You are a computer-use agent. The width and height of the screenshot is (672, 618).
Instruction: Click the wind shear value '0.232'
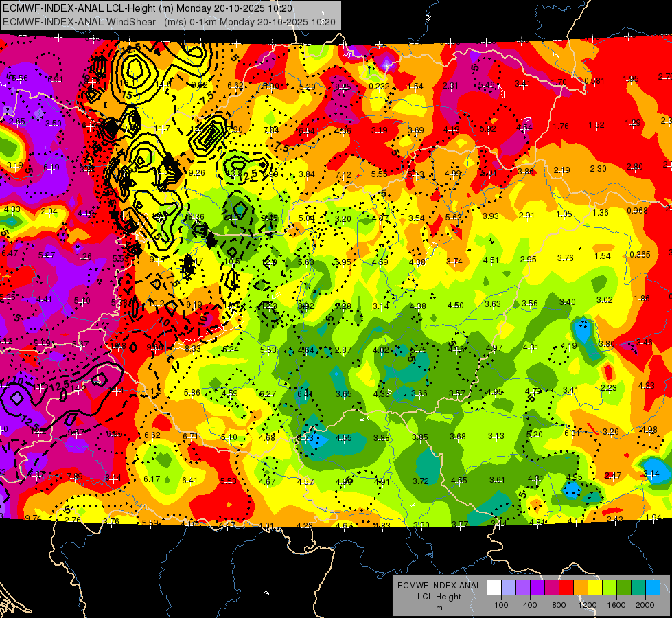pyautogui.click(x=380, y=87)
